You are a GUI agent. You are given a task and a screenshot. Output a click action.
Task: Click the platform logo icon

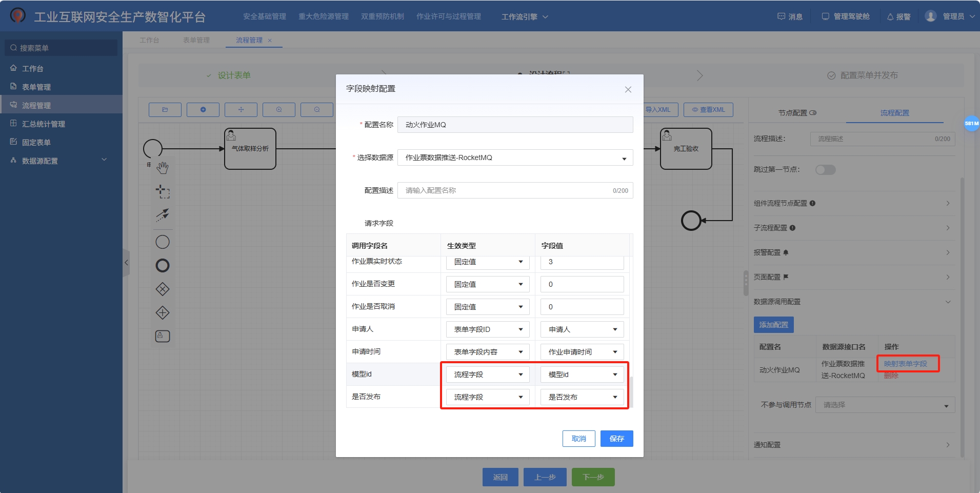point(18,16)
